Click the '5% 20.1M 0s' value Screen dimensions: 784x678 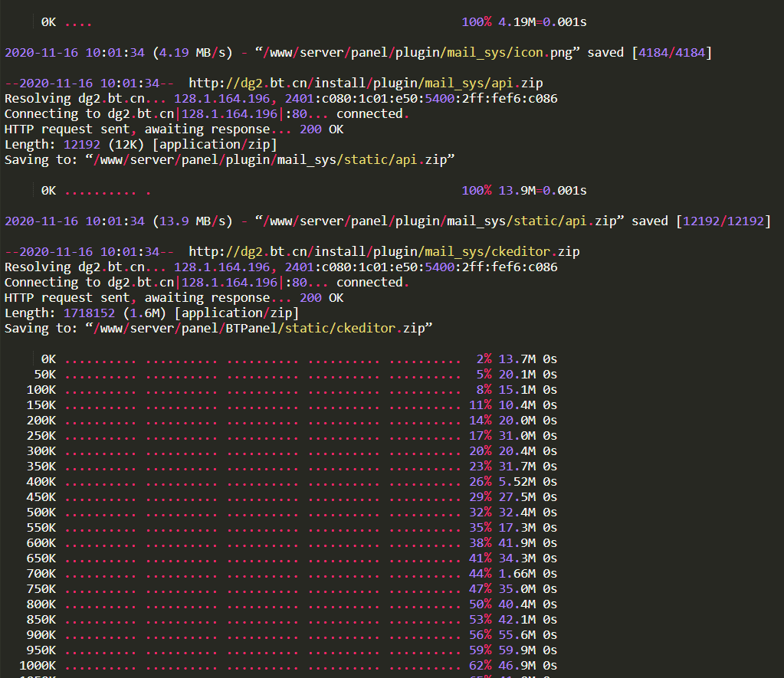click(x=517, y=375)
